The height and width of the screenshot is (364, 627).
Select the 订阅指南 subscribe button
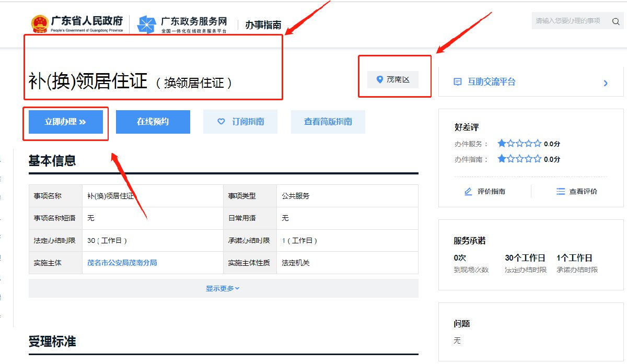click(240, 122)
